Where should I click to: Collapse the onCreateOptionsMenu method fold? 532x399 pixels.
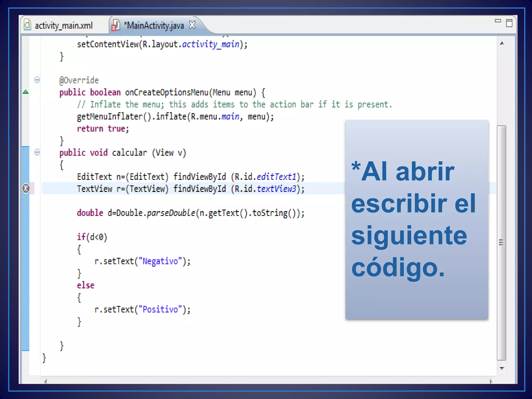tap(37, 80)
